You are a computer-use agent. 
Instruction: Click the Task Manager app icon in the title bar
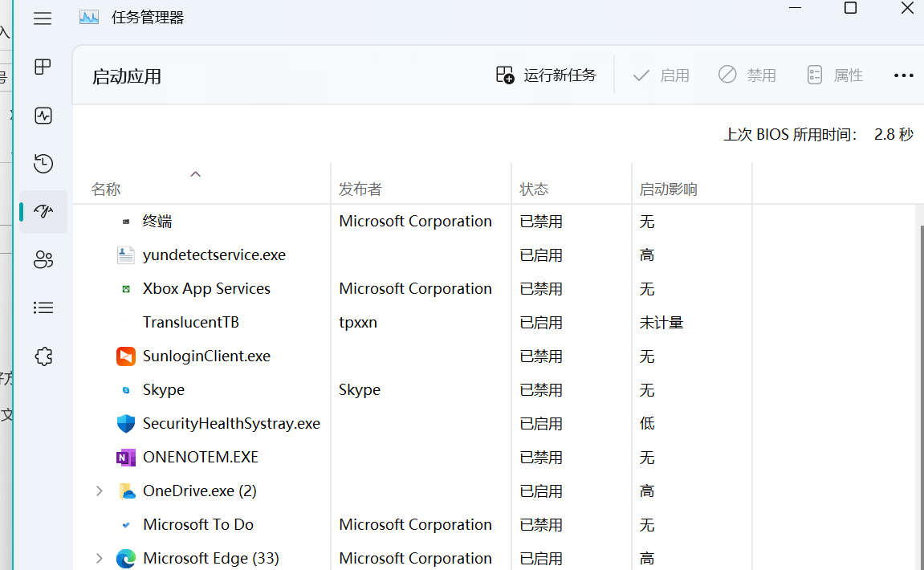point(89,18)
